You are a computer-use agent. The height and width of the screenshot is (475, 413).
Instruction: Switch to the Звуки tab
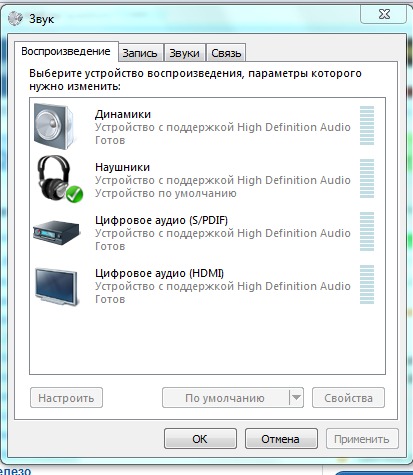point(184,53)
